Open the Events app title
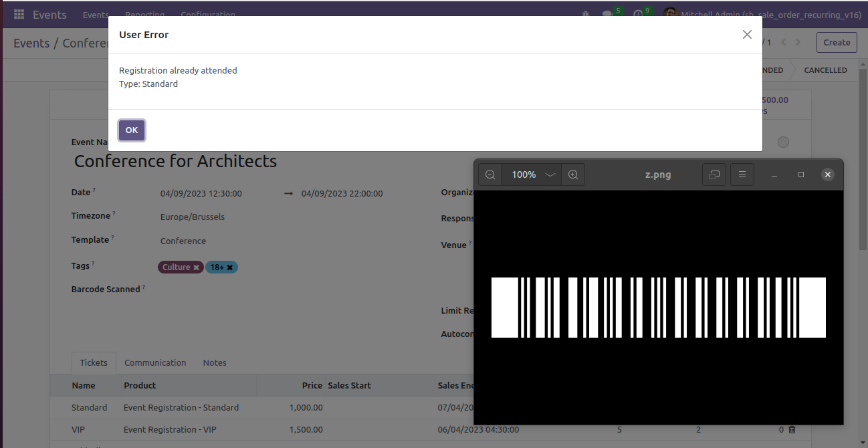Screen dimensions: 868x448 (x=49, y=14)
